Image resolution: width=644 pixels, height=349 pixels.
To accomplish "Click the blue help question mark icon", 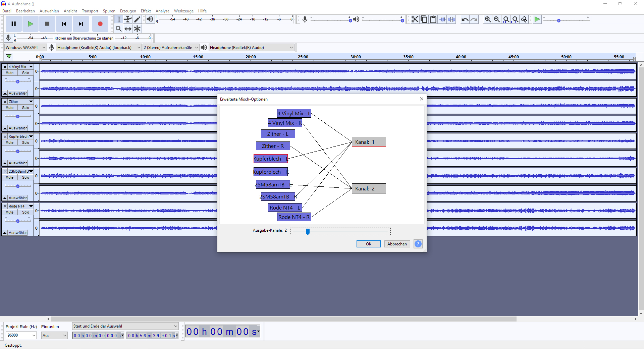I will [x=418, y=244].
